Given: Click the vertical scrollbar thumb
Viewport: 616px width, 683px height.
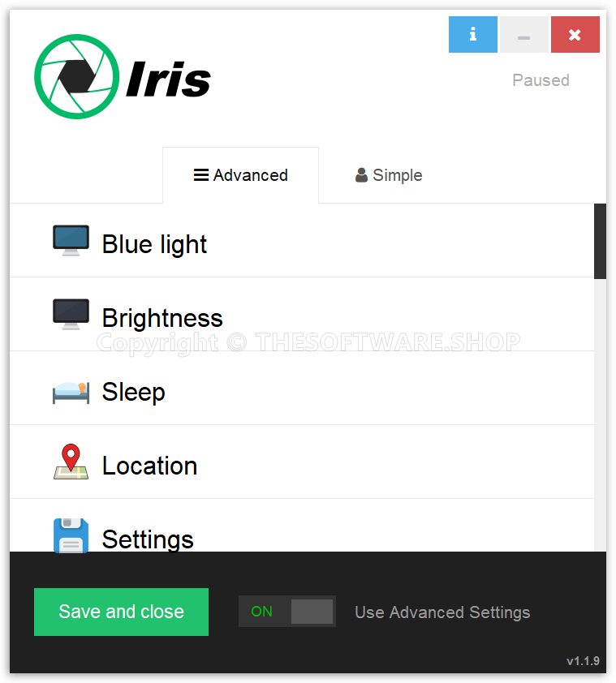Looking at the screenshot, I should point(600,241).
